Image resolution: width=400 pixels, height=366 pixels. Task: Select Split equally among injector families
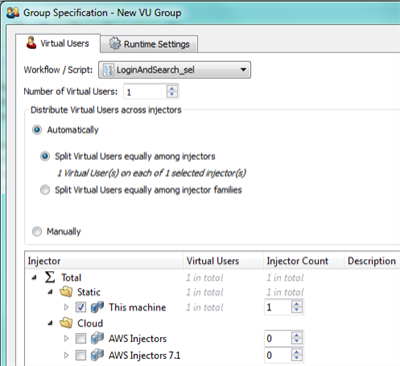[45, 190]
